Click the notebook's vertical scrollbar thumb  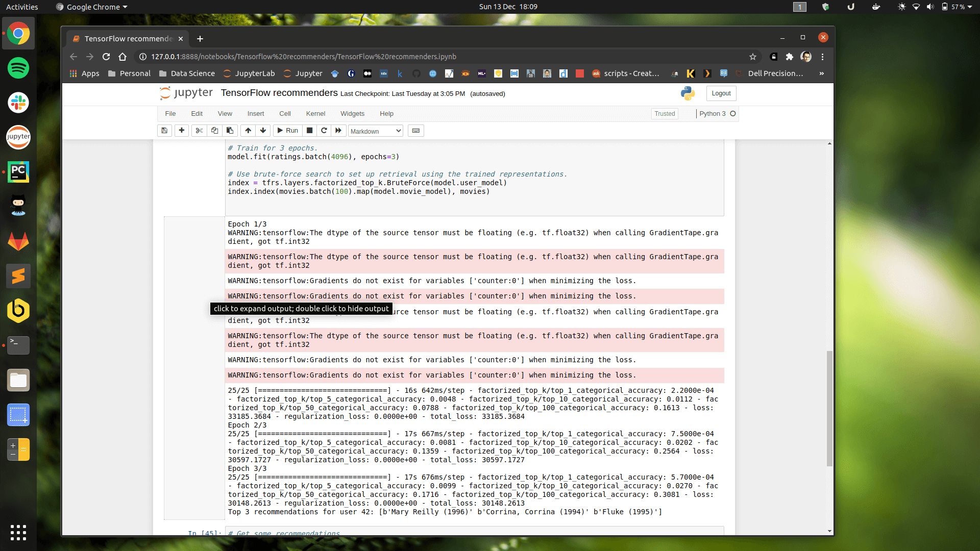829,408
